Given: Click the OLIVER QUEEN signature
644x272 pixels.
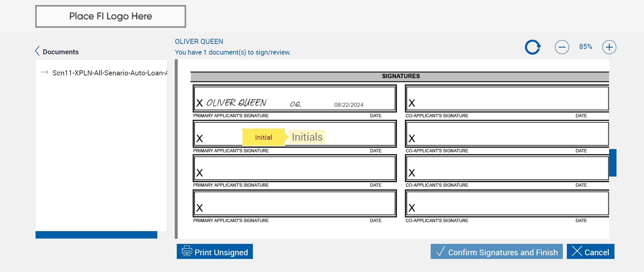Looking at the screenshot, I should [x=236, y=103].
